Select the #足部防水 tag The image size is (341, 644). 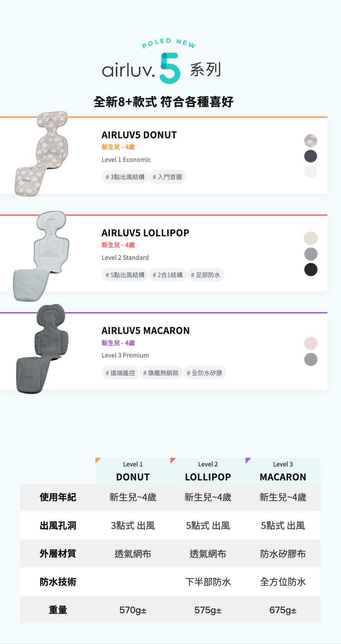pyautogui.click(x=206, y=275)
